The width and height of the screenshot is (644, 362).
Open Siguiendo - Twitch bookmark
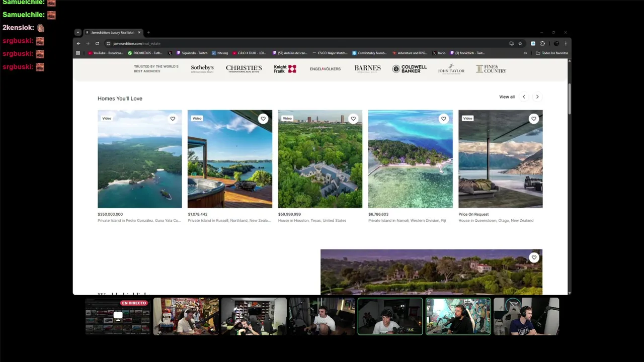coord(192,53)
